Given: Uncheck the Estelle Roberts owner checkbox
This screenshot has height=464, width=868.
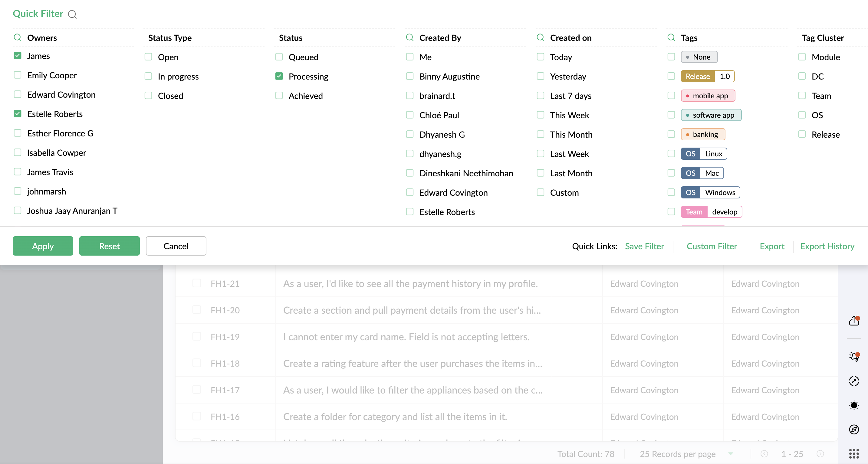Looking at the screenshot, I should (x=18, y=114).
